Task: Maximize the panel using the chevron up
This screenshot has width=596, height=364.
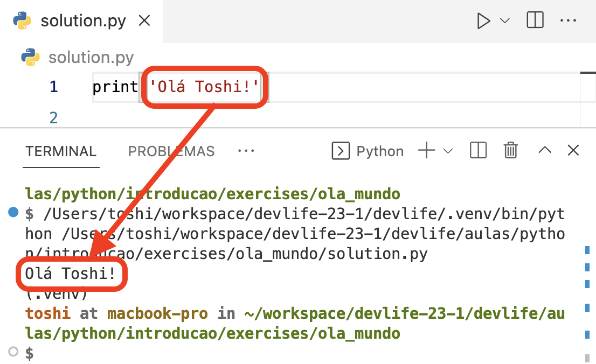Action: [x=544, y=151]
